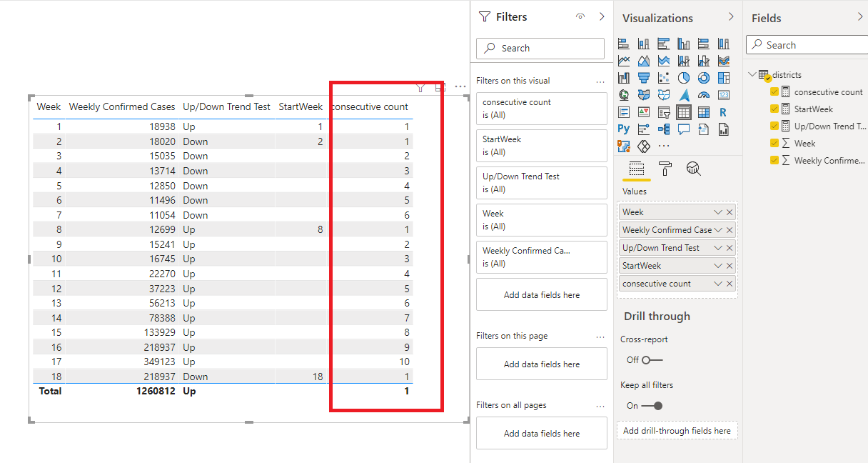The height and width of the screenshot is (463, 868).
Task: Open consecutive count value dropdown
Action: point(718,284)
